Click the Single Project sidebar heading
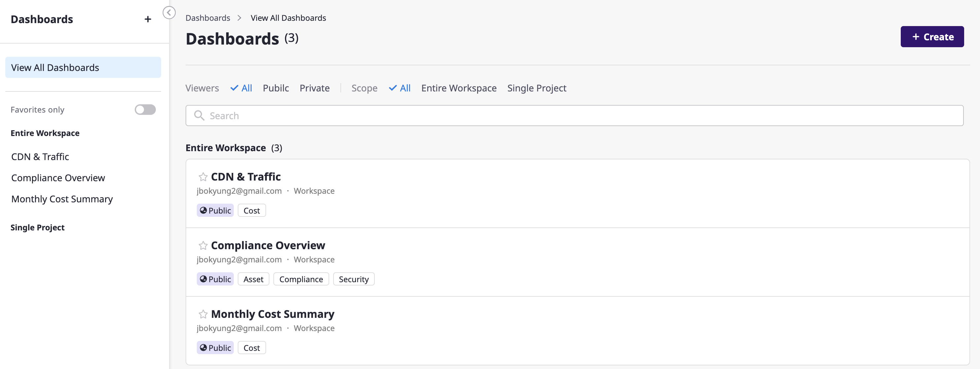Viewport: 980px width, 369px height. pyautogui.click(x=37, y=227)
